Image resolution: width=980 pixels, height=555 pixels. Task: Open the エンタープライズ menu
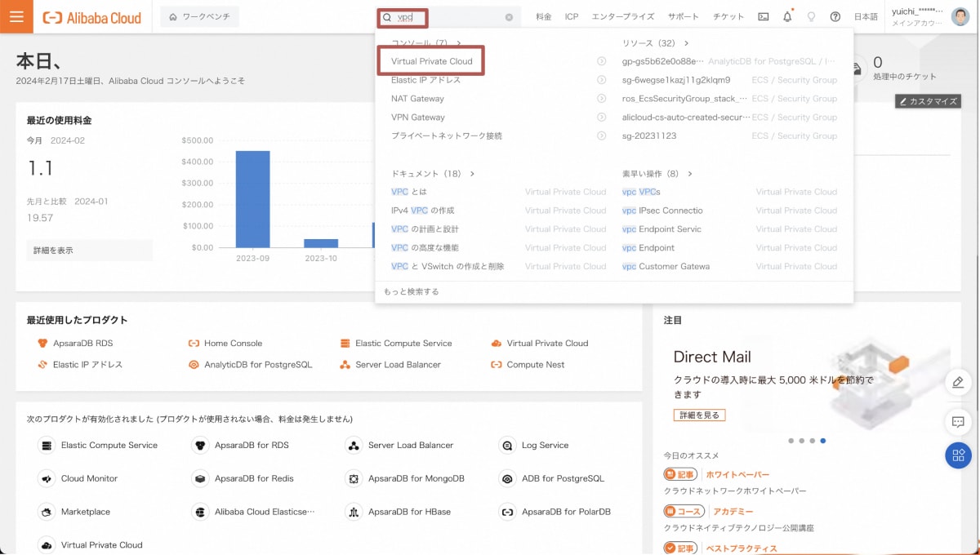[623, 16]
